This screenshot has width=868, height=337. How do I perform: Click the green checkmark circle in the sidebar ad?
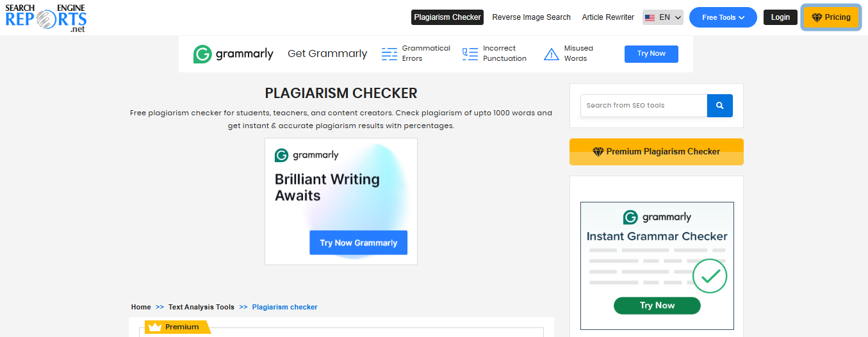[710, 276]
